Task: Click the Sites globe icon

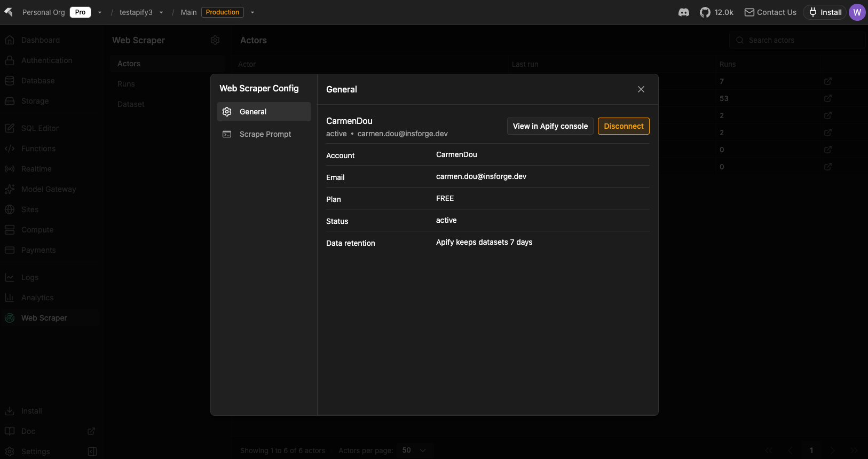Action: [10, 209]
